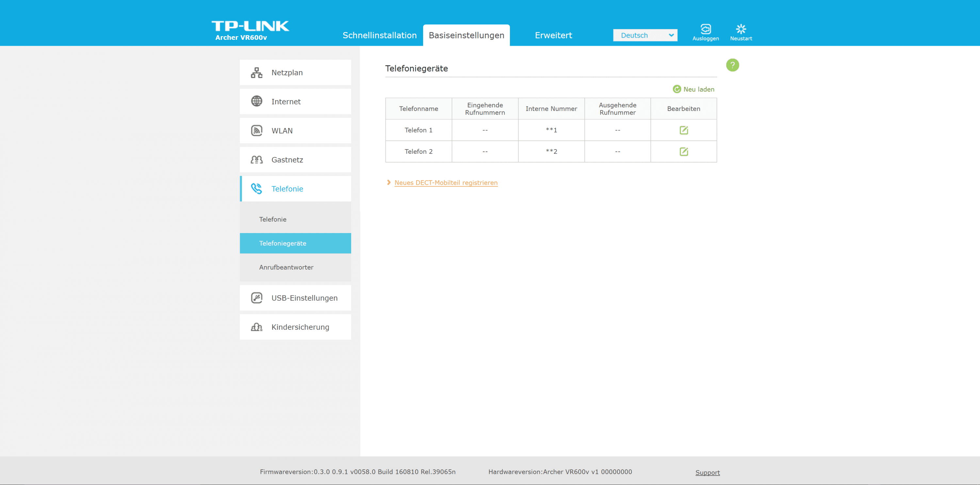
Task: Click the Ausloggen logout icon
Action: point(705,30)
